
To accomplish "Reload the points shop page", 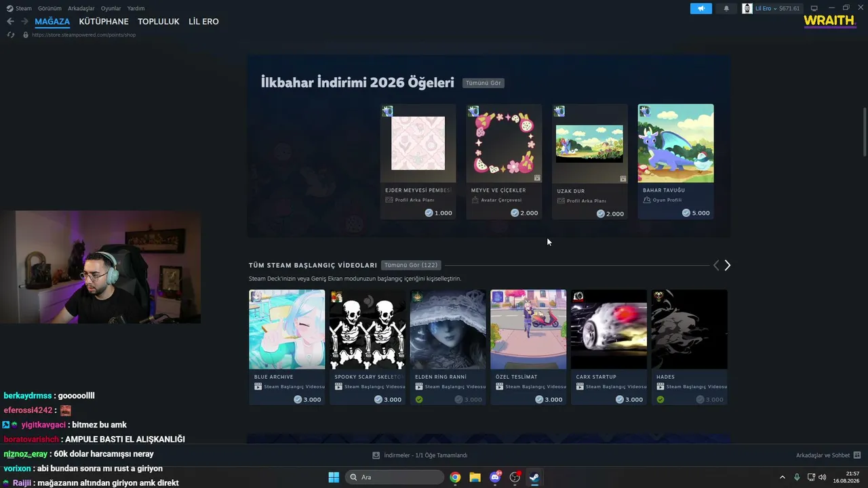I will [11, 35].
